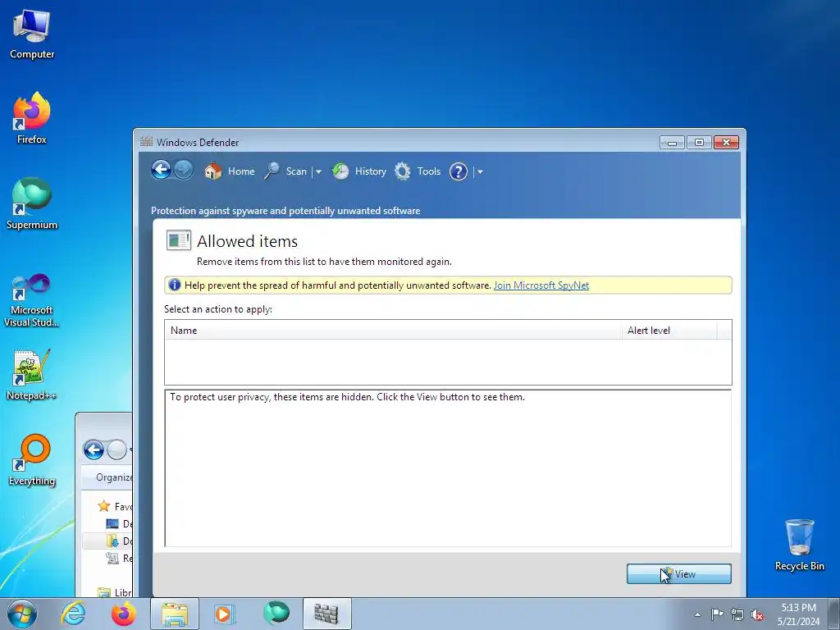The height and width of the screenshot is (630, 840).
Task: Switch to Windows Explorer taskbar button
Action: pos(175,614)
